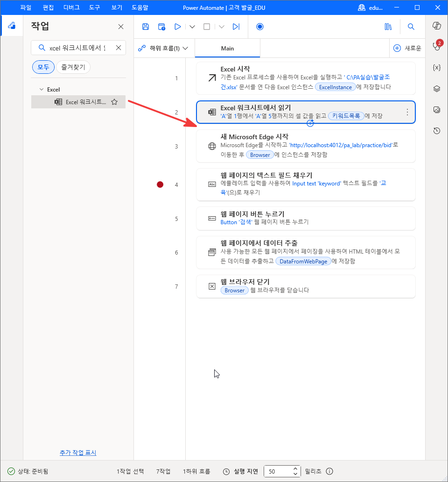Start the Recorder circle icon

point(260,27)
